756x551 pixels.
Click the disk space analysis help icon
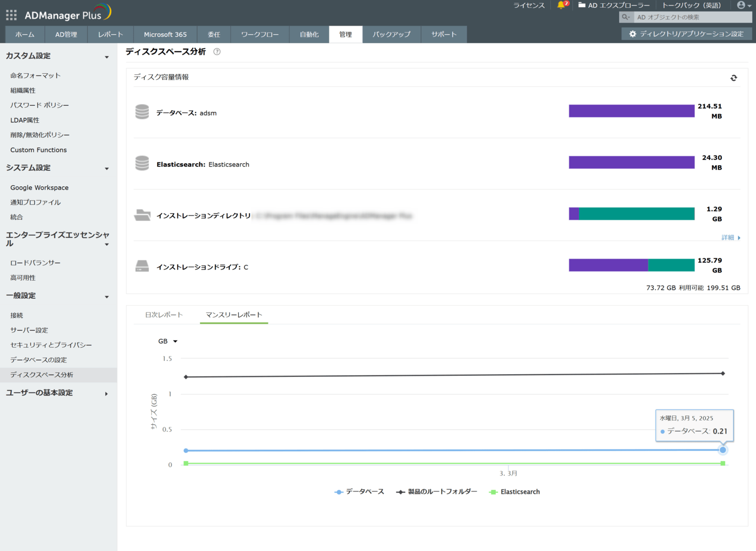[x=217, y=52]
